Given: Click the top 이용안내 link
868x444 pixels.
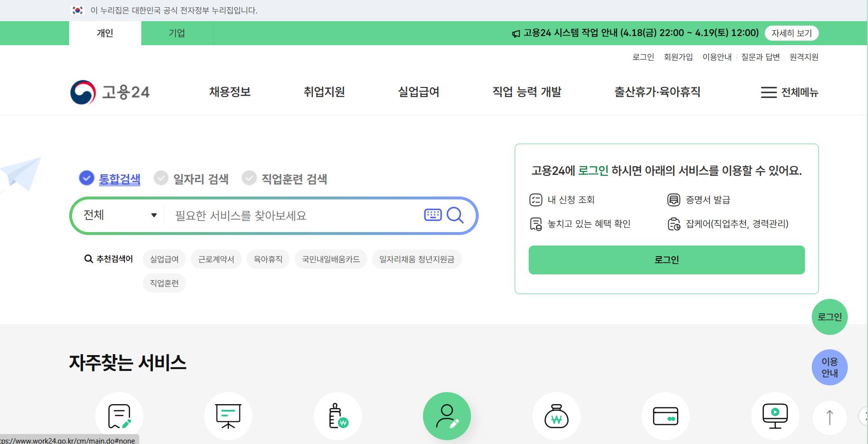Looking at the screenshot, I should coord(717,57).
